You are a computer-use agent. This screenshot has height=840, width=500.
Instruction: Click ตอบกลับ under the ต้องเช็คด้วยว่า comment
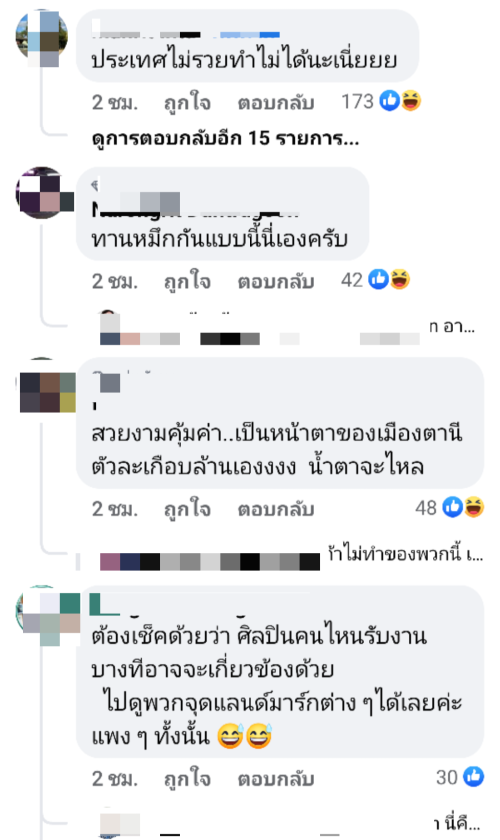[x=275, y=778]
